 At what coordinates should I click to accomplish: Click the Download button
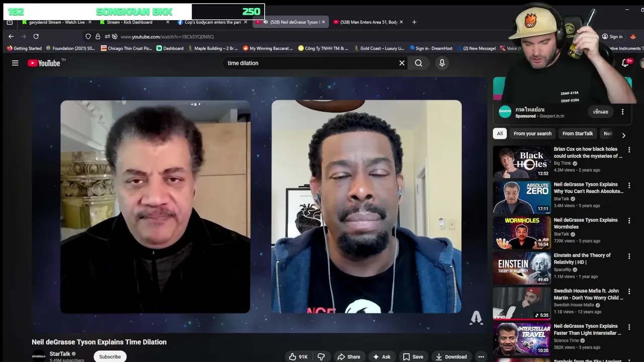pyautogui.click(x=451, y=356)
